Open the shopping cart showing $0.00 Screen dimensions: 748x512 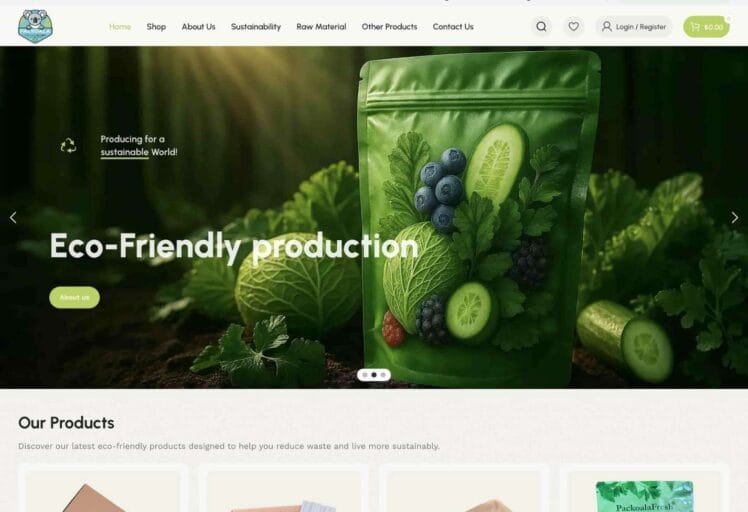pyautogui.click(x=706, y=27)
